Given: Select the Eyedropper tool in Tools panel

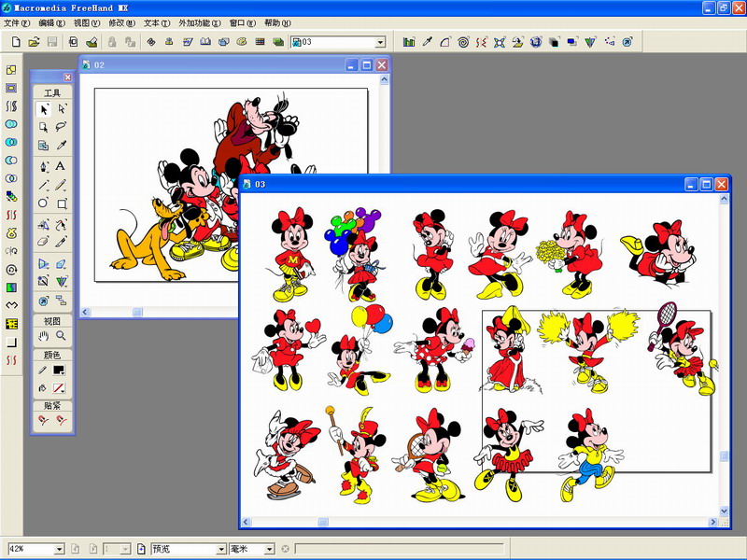Looking at the screenshot, I should pos(62,145).
